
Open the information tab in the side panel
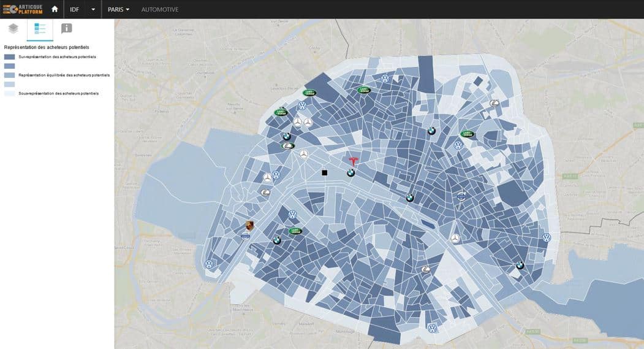pos(67,28)
